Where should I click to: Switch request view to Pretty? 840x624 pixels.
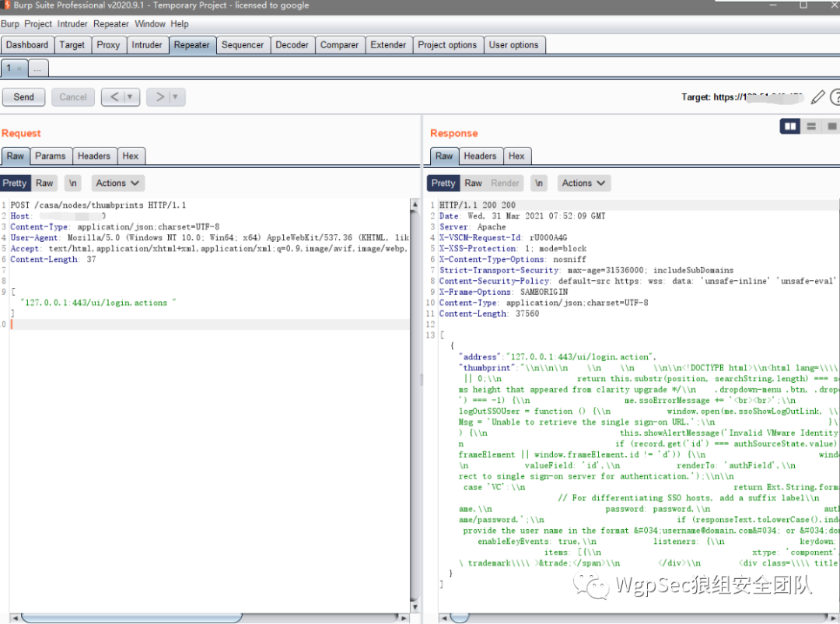pyautogui.click(x=15, y=184)
